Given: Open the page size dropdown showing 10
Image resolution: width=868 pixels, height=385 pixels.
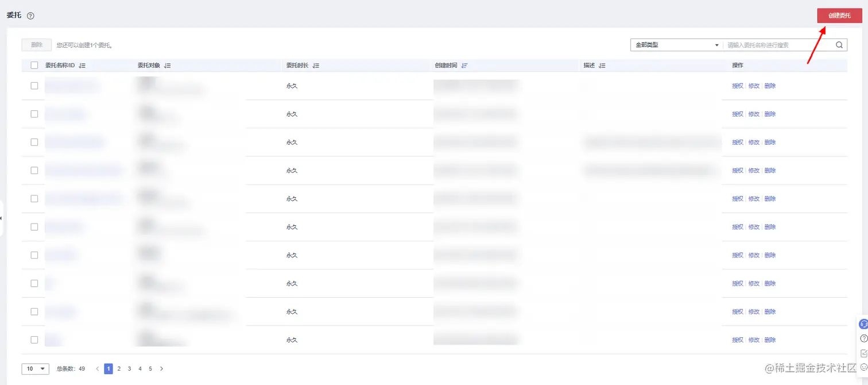Looking at the screenshot, I should coord(36,369).
